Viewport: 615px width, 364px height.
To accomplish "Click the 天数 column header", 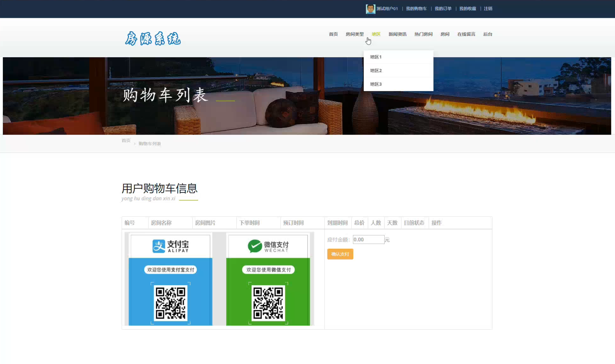I will click(x=392, y=223).
